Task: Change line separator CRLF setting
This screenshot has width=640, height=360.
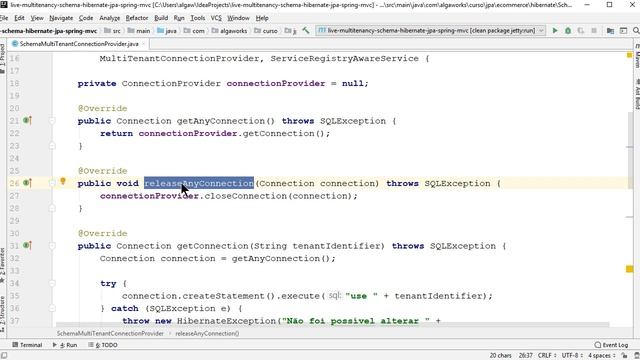Action: click(547, 356)
